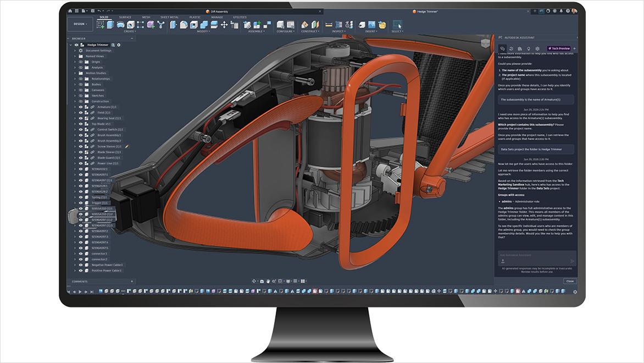Switch to the Sheet Metal tab
644x363 pixels.
click(169, 17)
